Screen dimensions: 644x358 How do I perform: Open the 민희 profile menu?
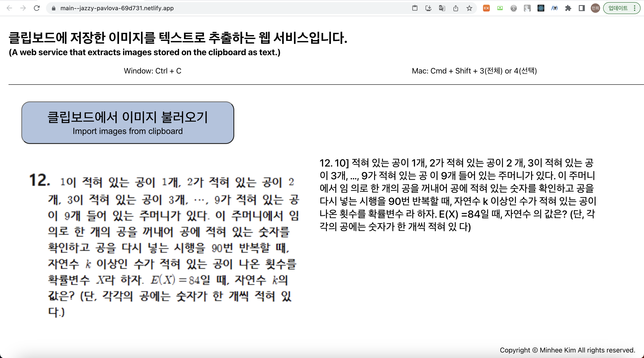click(x=595, y=8)
